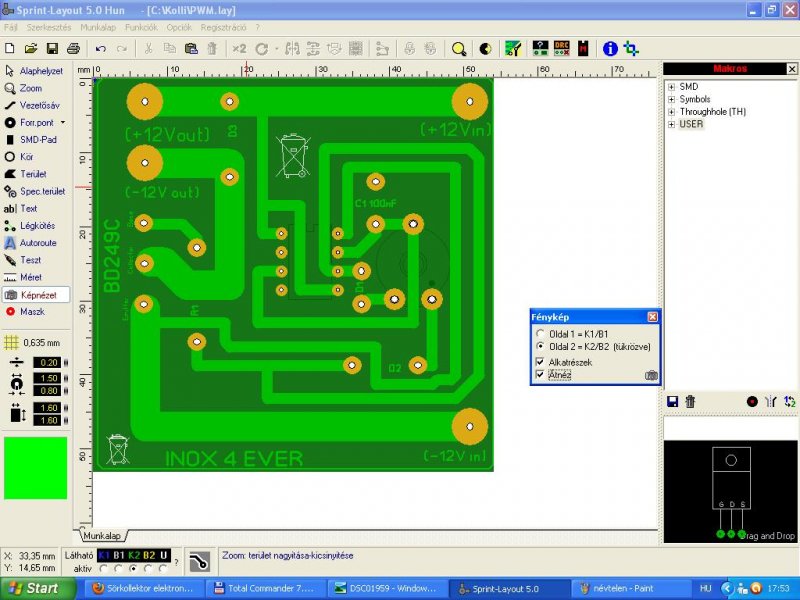The width and height of the screenshot is (800, 600).
Task: Click the Paste clipboard icon
Action: [191, 48]
